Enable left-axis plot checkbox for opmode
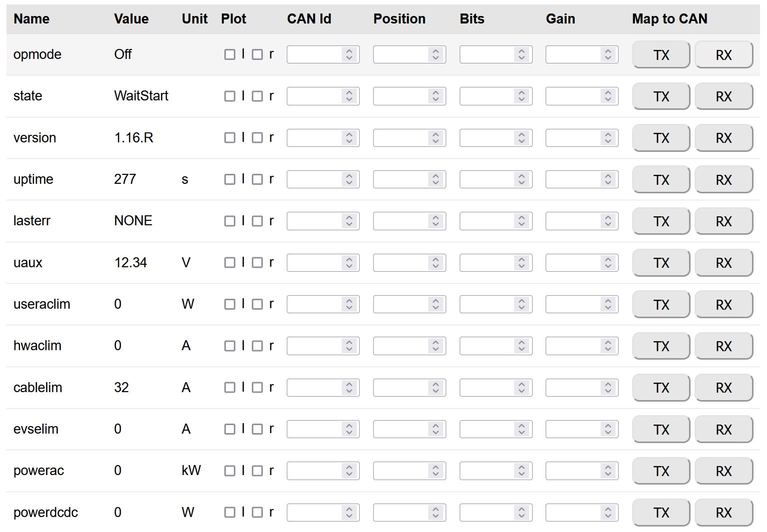 [x=230, y=54]
